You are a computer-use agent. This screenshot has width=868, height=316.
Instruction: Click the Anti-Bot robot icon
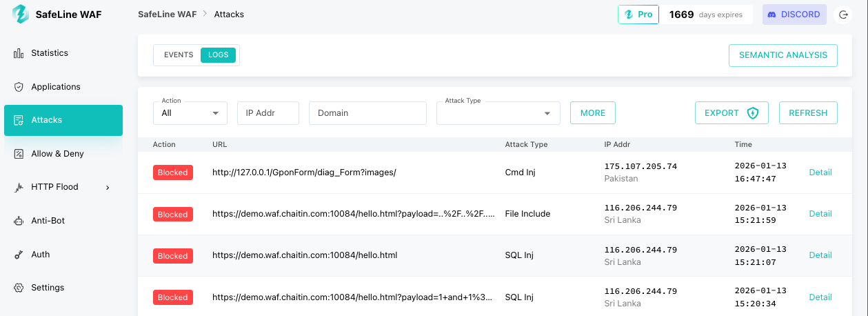click(x=19, y=221)
